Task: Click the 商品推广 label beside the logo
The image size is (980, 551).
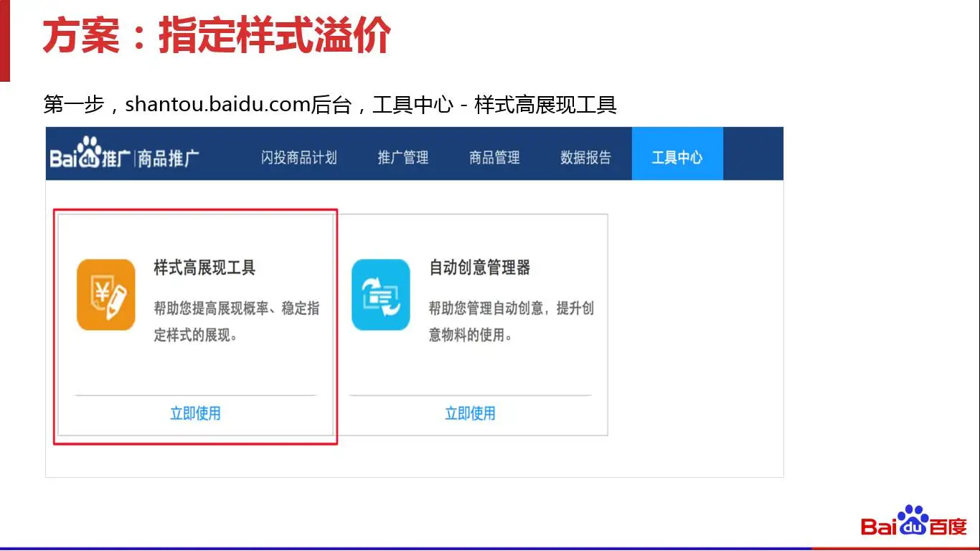Action: click(168, 158)
